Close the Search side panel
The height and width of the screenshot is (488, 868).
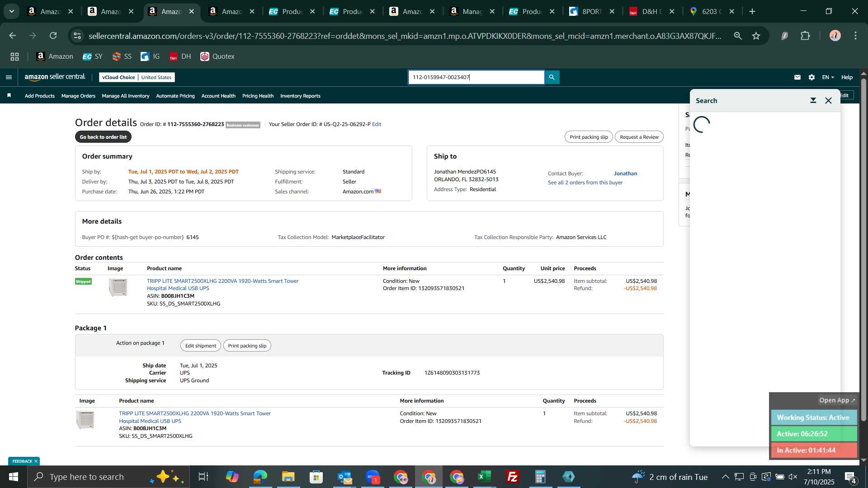828,101
